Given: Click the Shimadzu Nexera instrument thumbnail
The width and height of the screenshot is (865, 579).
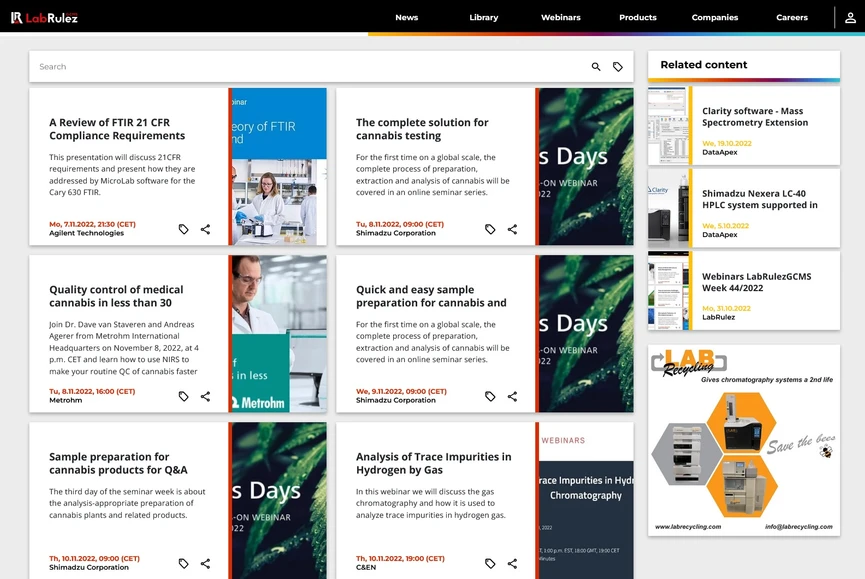Looking at the screenshot, I should pos(668,208).
